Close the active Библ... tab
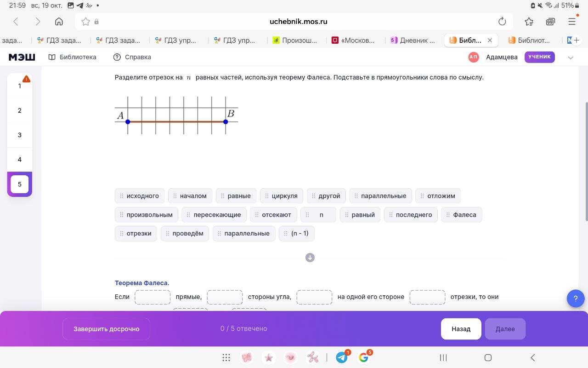 point(490,40)
